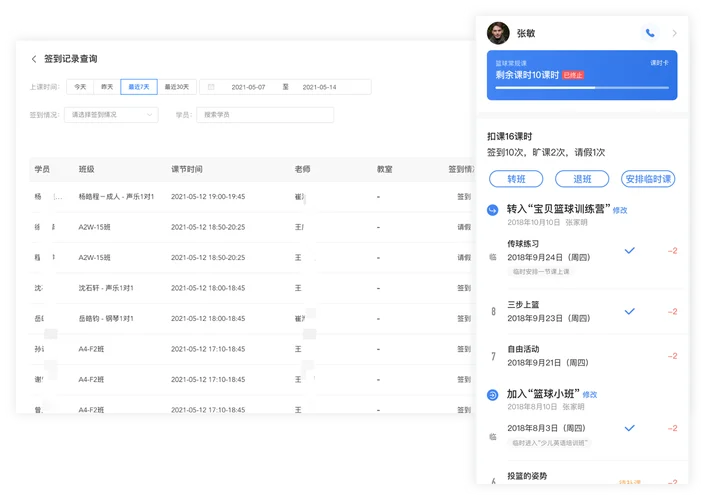This screenshot has height=500, width=706.
Task: Click the 岳皓钧 - 钢琴1对1 class cell
Action: [x=106, y=318]
